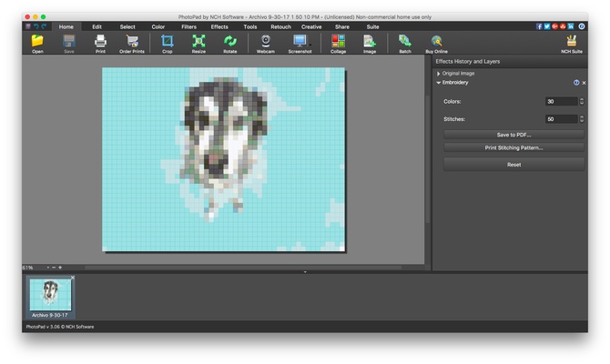Image resolution: width=610 pixels, height=364 pixels.
Task: Click the Save floppy disk icon
Action: point(69,41)
